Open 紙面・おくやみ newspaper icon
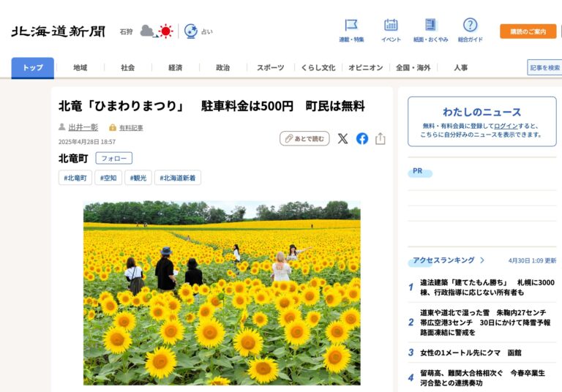Image resolution: width=562 pixels, height=392 pixels. coord(430,26)
